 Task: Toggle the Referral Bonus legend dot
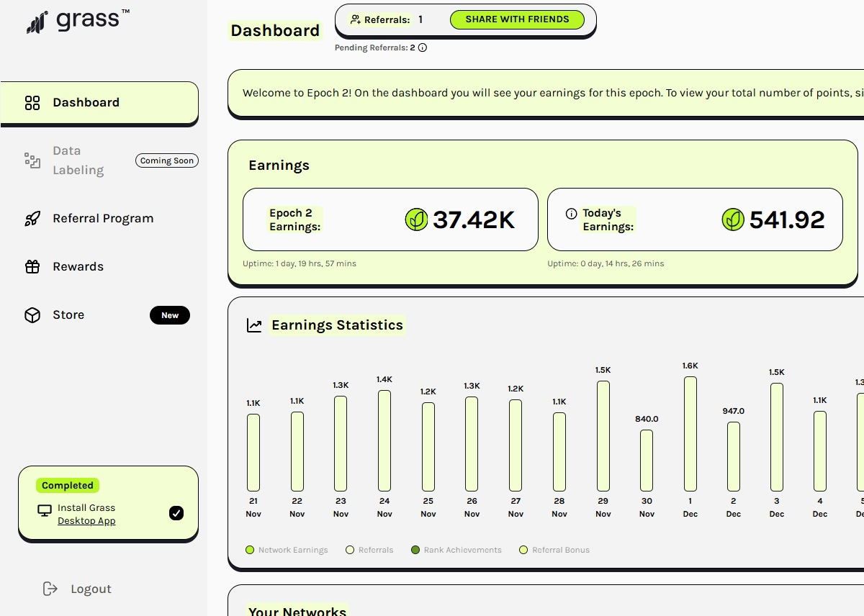pos(523,550)
